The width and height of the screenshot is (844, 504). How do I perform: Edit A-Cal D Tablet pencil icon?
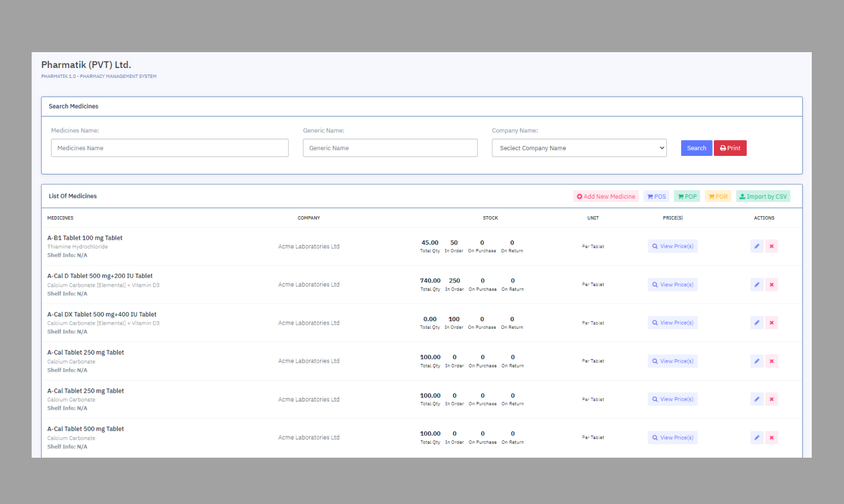click(757, 285)
